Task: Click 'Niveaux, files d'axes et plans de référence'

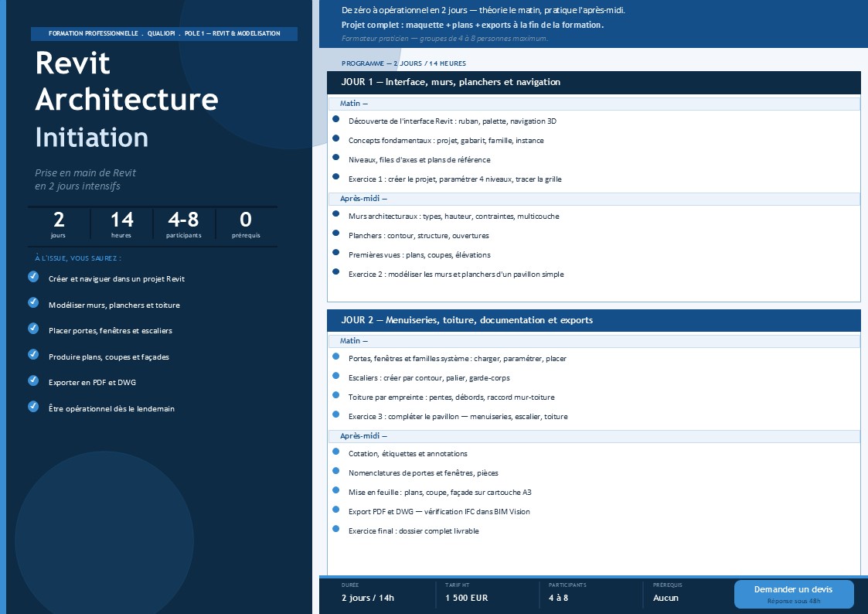Action: pyautogui.click(x=419, y=160)
